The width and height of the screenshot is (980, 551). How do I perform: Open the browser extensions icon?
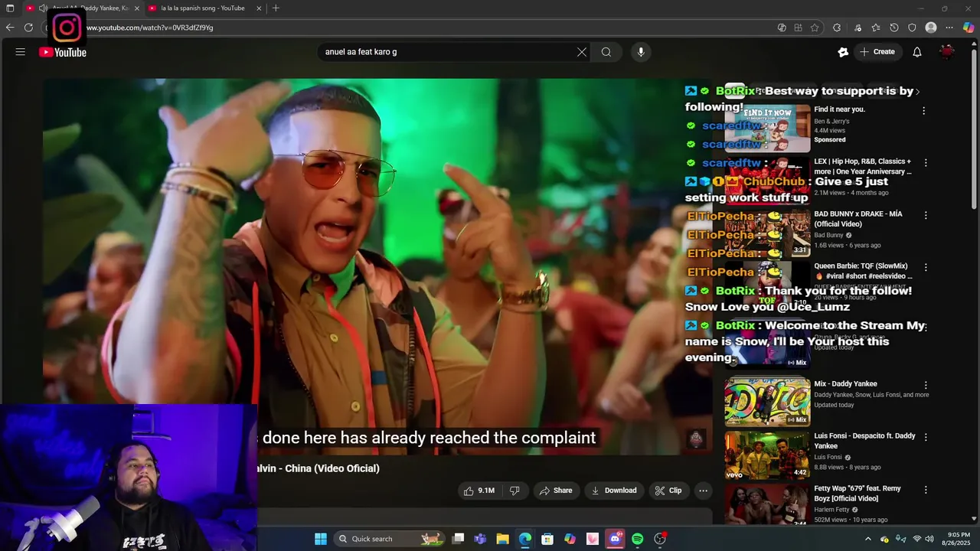[x=837, y=28]
